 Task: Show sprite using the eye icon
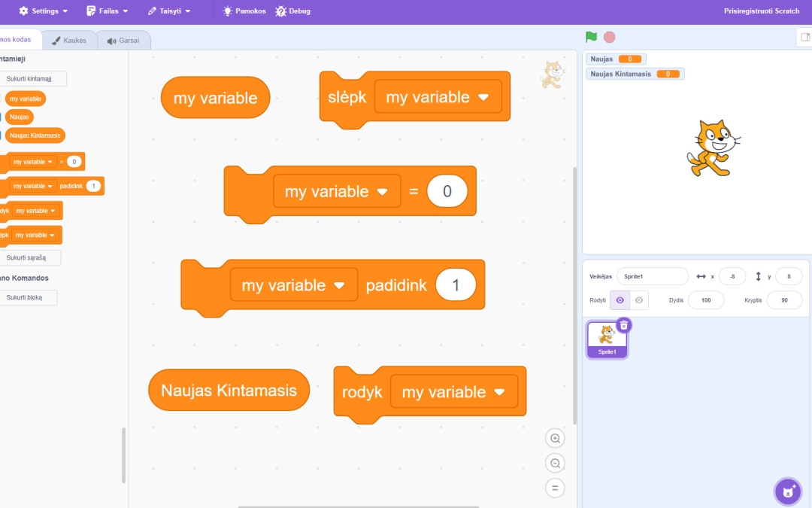click(x=620, y=300)
